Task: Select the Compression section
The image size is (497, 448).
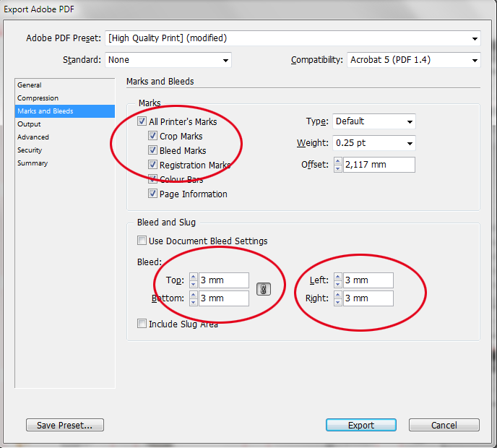Action: click(x=65, y=98)
